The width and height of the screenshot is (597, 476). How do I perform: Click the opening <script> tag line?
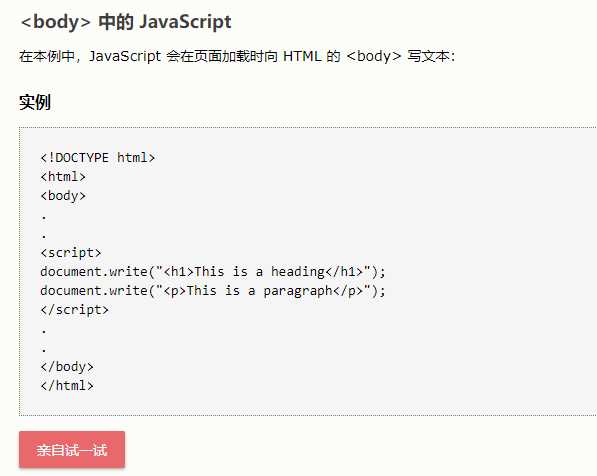coord(71,252)
